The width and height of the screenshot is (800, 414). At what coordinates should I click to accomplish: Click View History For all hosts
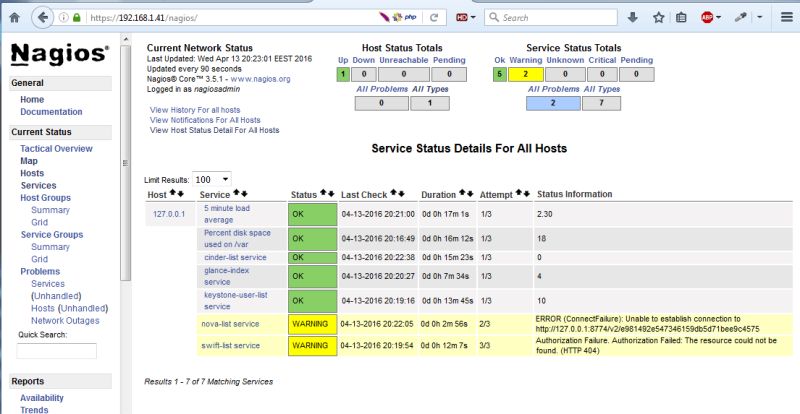coord(195,110)
